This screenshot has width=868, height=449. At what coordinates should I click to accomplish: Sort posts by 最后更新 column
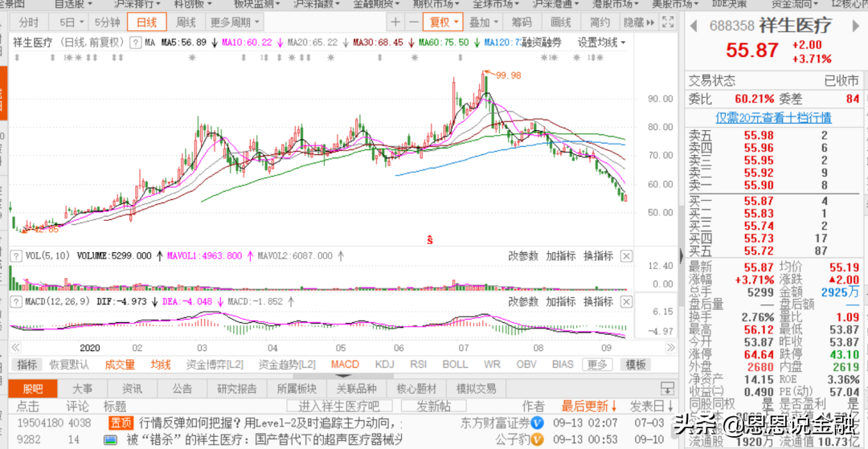click(x=589, y=406)
